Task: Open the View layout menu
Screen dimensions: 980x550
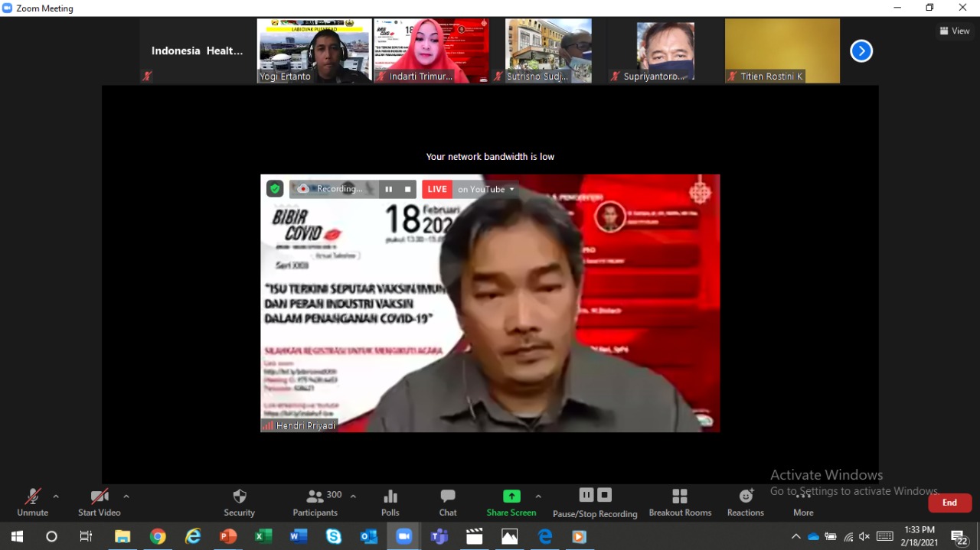Action: click(955, 31)
